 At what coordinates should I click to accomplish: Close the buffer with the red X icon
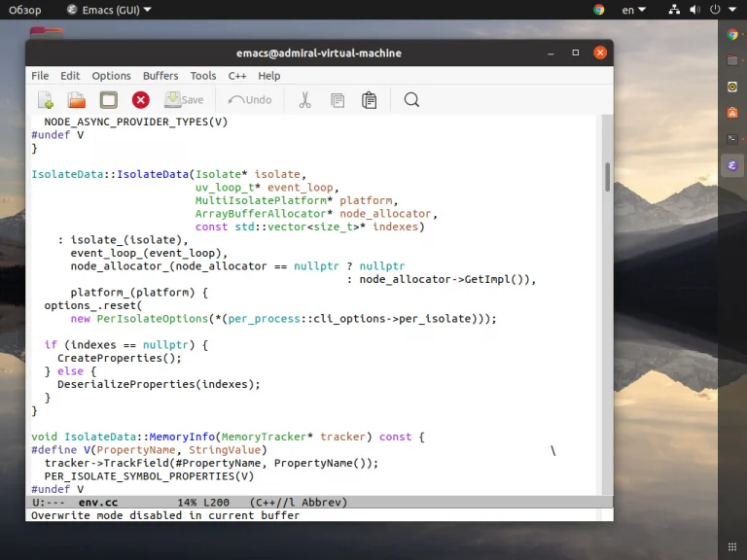tap(141, 99)
